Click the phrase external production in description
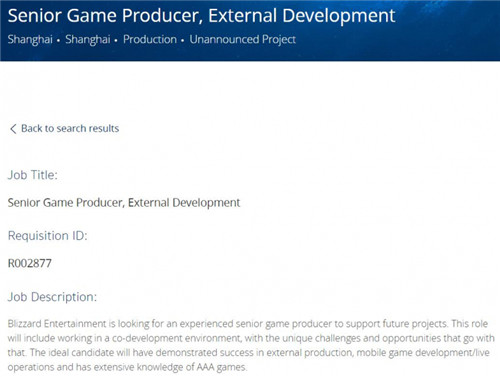Screen dimensions: 500x377 click(x=309, y=353)
